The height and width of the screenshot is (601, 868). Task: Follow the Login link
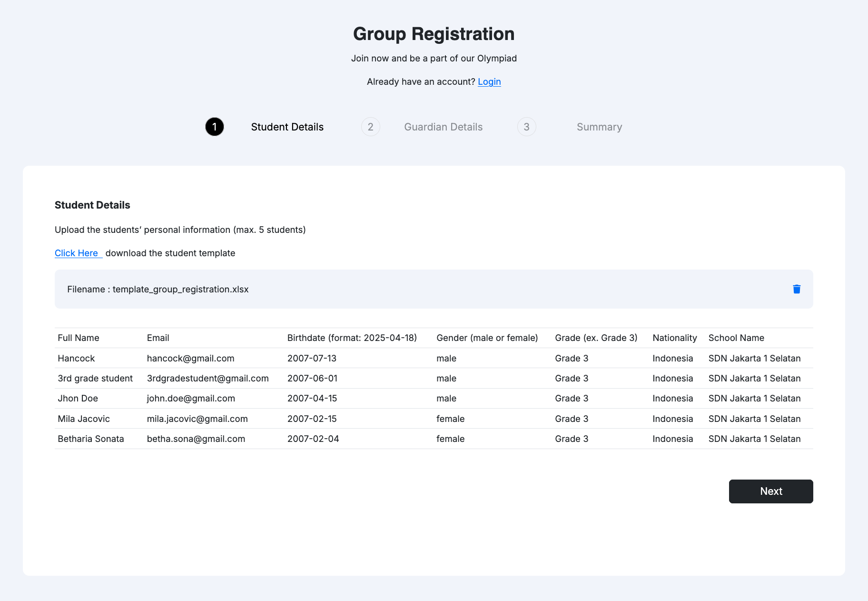pyautogui.click(x=489, y=81)
